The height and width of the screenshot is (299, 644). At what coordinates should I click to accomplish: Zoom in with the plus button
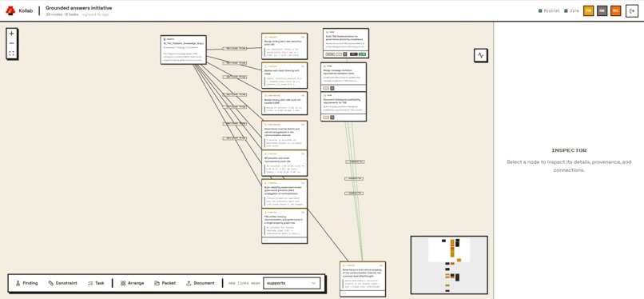point(11,34)
